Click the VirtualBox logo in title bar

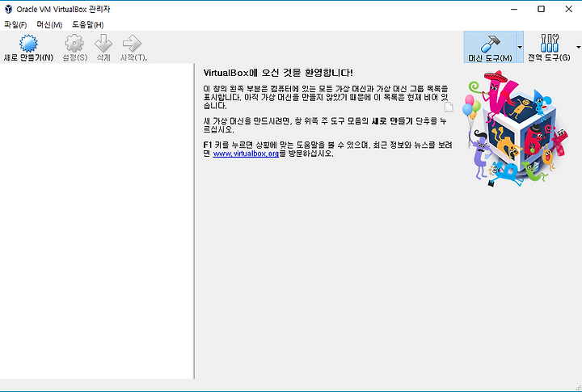tap(9, 9)
